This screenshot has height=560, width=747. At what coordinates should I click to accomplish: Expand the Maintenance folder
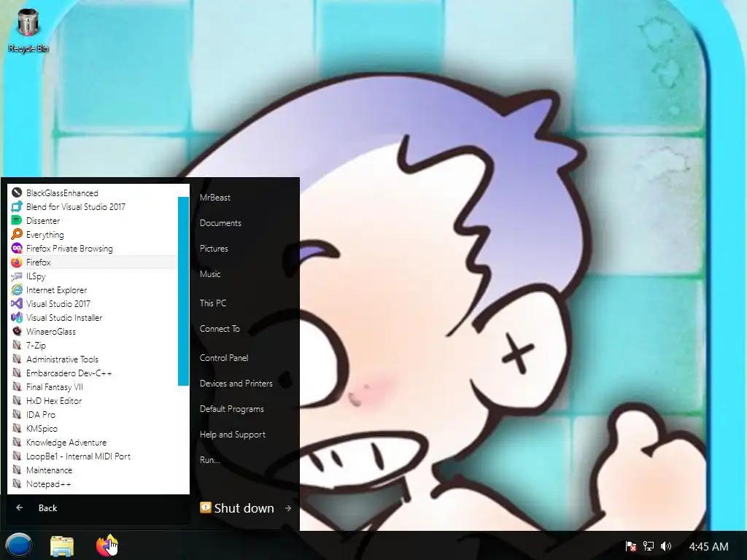pos(93,470)
